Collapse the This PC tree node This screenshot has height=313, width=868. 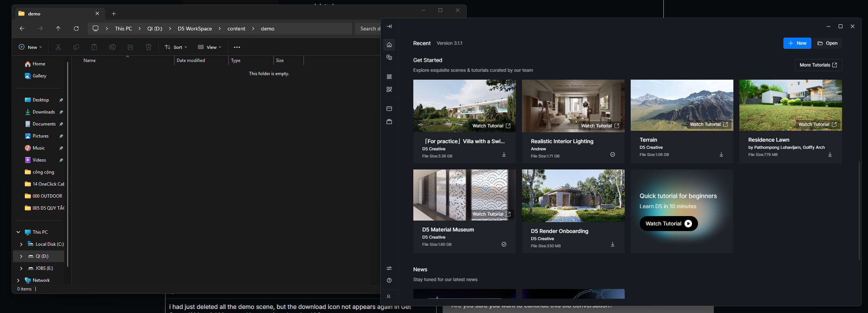coord(18,232)
